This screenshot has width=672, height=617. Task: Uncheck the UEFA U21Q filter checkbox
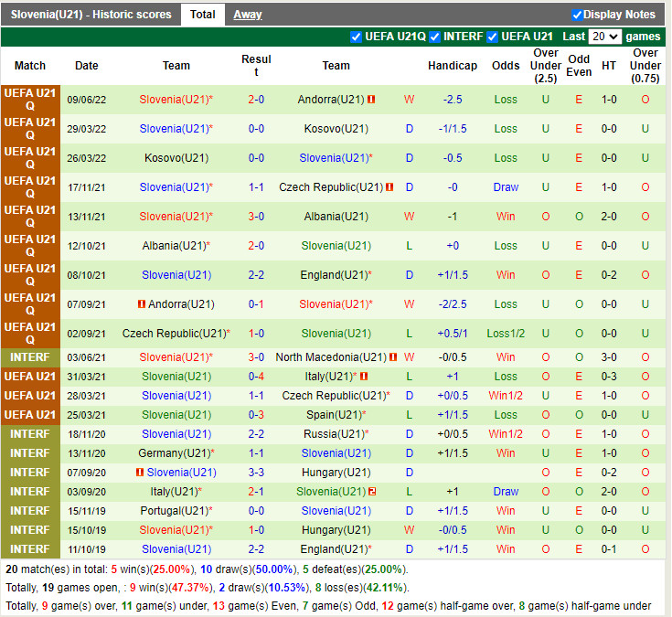[357, 37]
